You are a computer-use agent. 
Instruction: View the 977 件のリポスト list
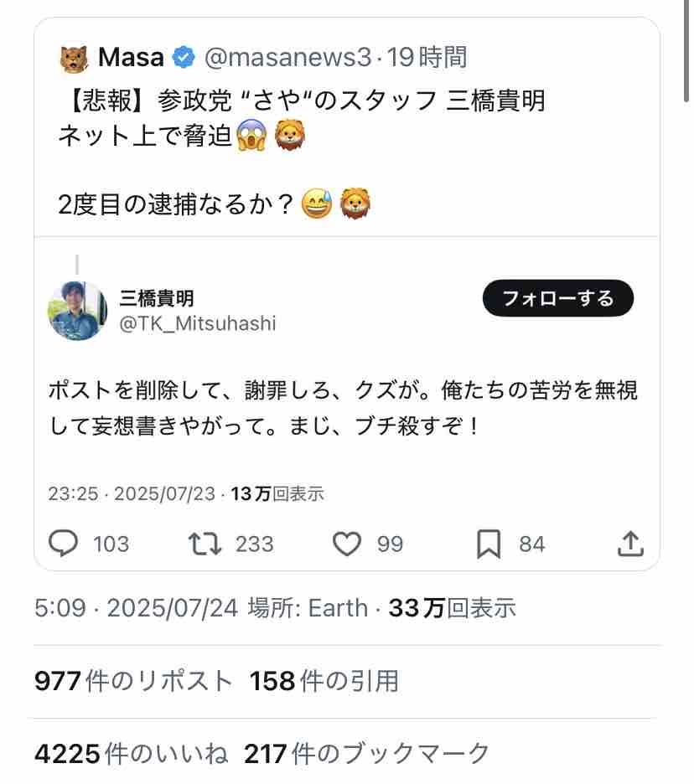click(133, 681)
